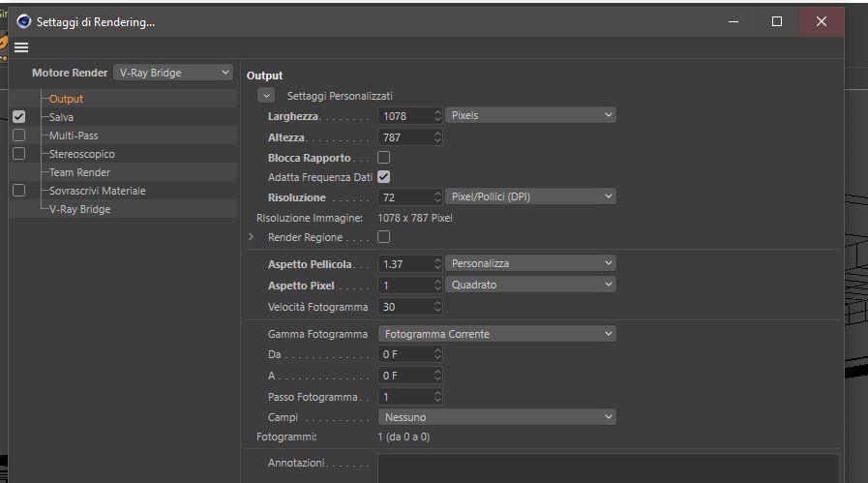Select Salva in the settings tree
The image size is (868, 483).
click(x=61, y=117)
